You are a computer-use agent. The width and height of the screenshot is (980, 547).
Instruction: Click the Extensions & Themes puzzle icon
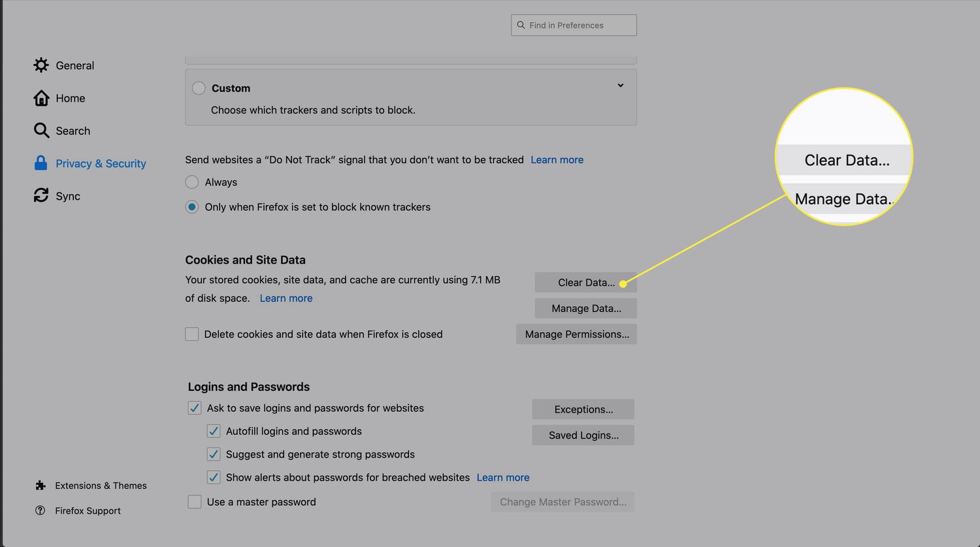click(41, 486)
